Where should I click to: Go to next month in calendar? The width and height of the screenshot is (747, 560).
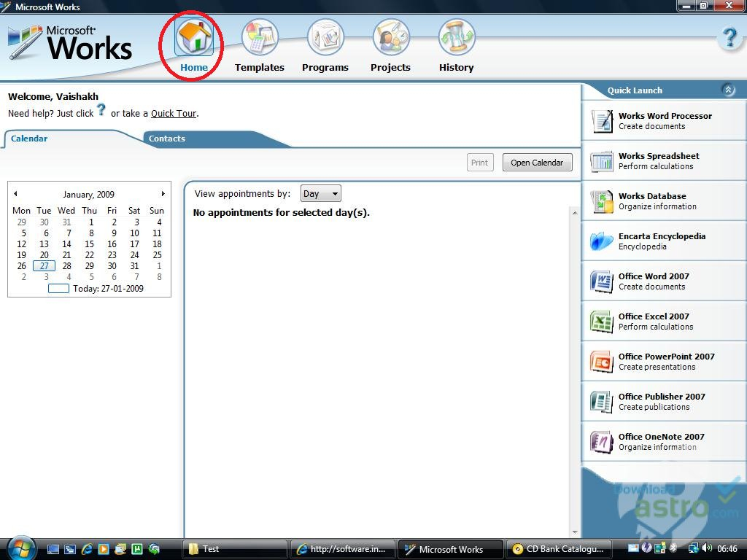tap(163, 194)
